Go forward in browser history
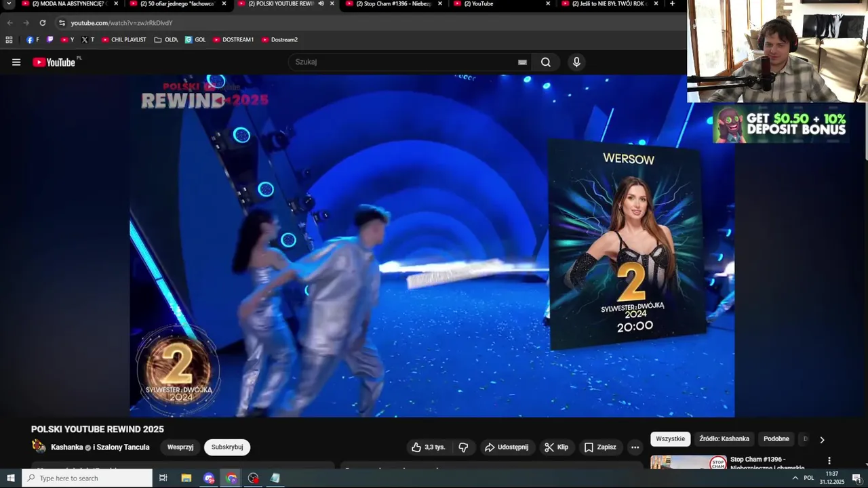The image size is (868, 488). coord(26,23)
